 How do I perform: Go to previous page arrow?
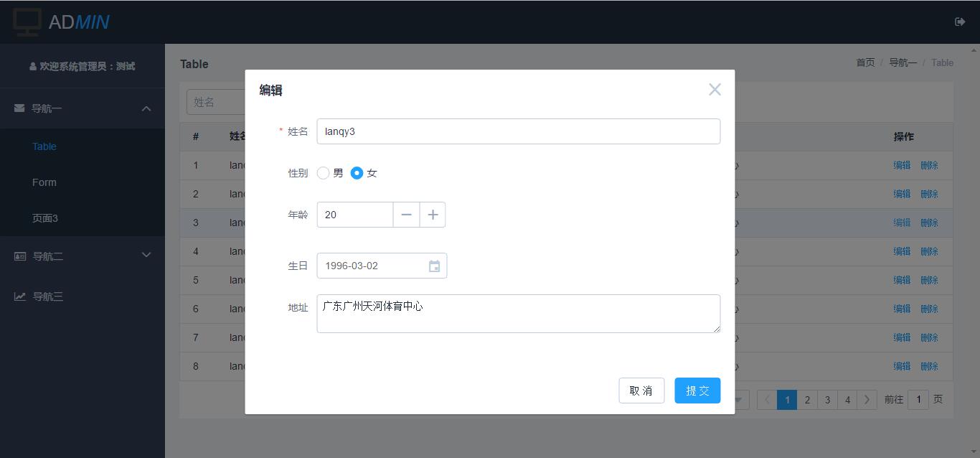768,400
